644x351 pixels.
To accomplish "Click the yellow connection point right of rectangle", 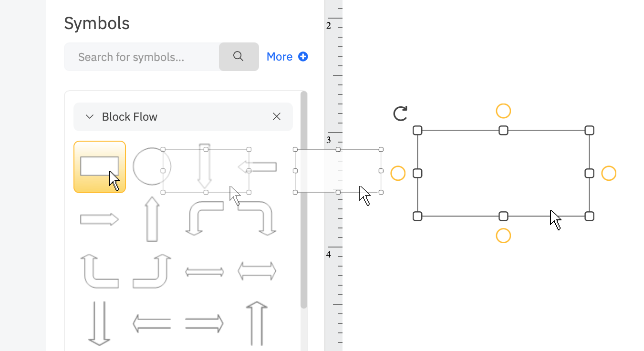I will click(x=609, y=174).
